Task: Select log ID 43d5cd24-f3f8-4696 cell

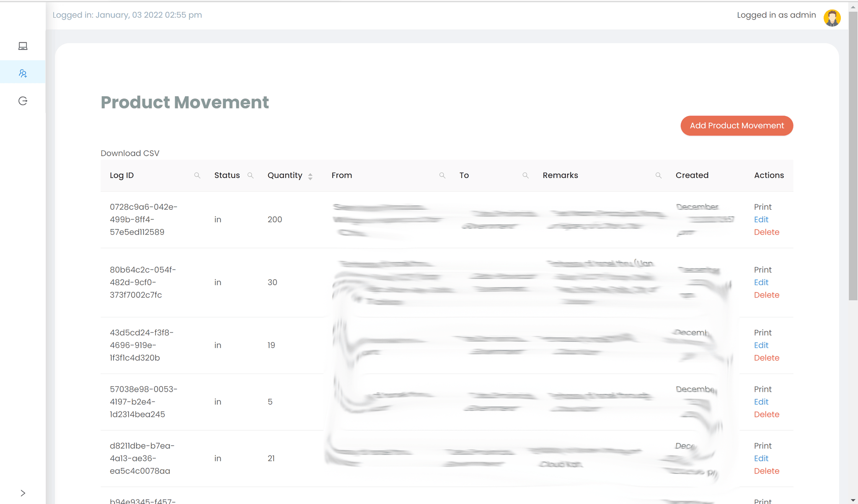Action: pyautogui.click(x=142, y=345)
